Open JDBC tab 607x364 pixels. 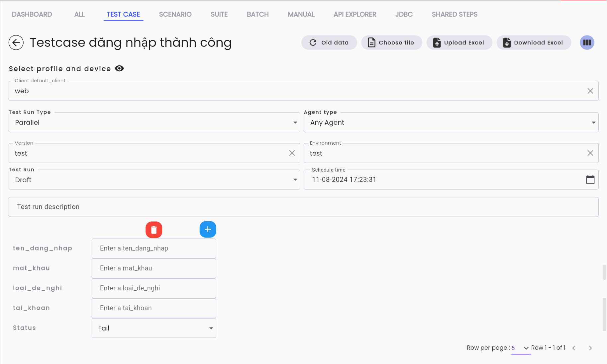pyautogui.click(x=404, y=14)
